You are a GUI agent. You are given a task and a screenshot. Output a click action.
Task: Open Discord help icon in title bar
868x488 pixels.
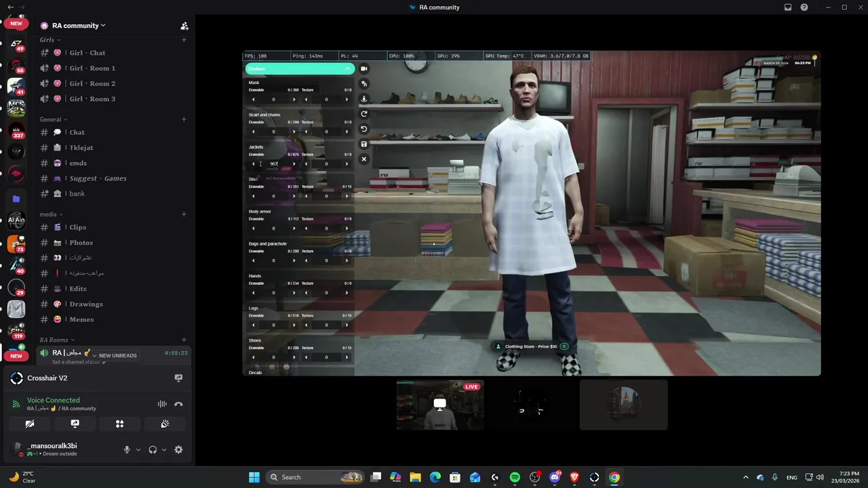pos(804,7)
